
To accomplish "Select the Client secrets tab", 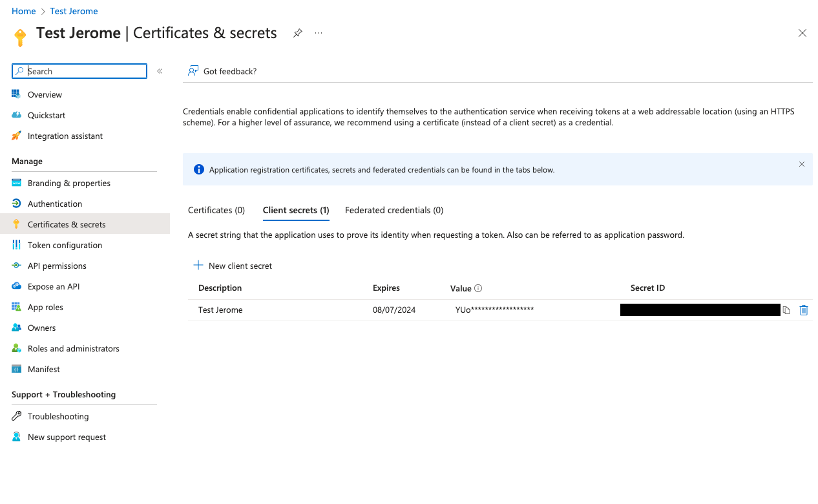I will click(296, 210).
